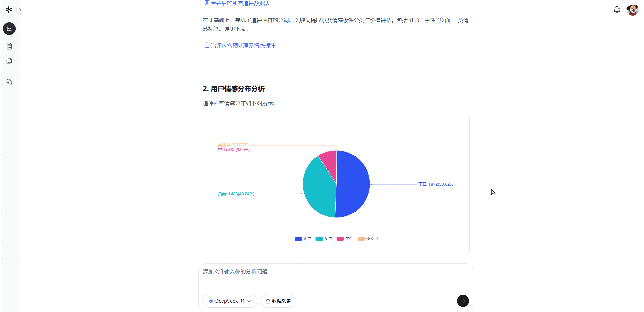Open the clipboard report icon in sidebar
The image size is (644, 312).
pyautogui.click(x=9, y=46)
